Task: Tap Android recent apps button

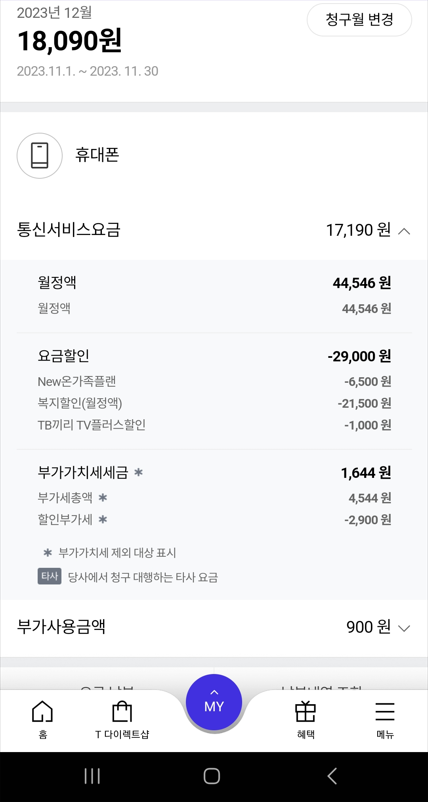Action: click(92, 776)
